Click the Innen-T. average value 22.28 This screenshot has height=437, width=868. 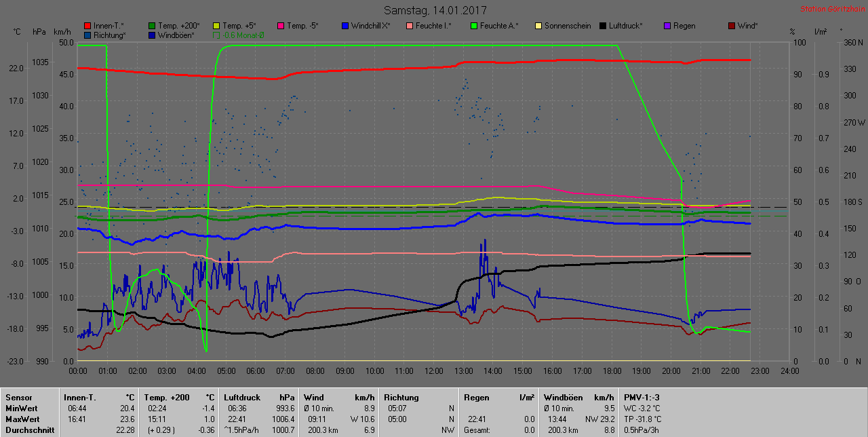pyautogui.click(x=125, y=430)
